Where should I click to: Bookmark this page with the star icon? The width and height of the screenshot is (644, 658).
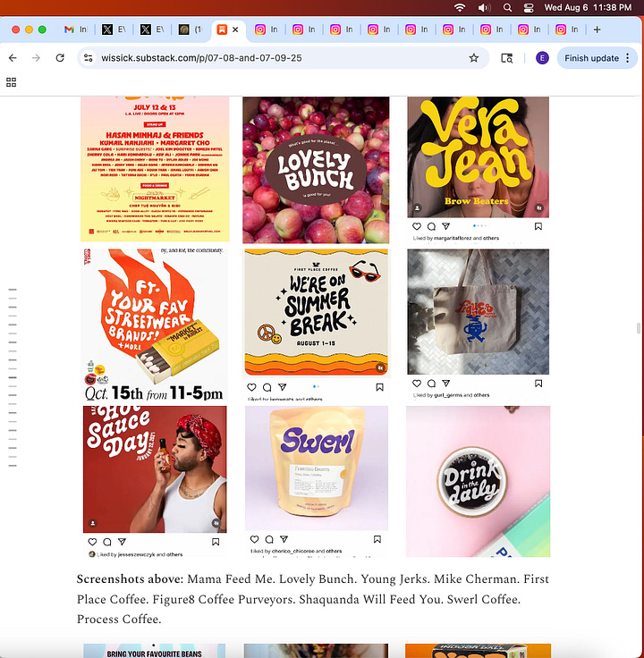(473, 58)
